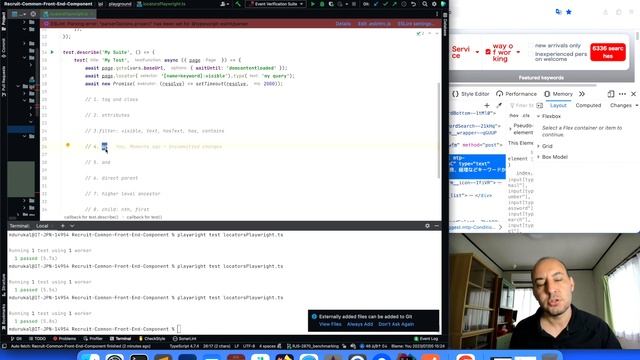The image size is (640, 360).
Task: Show more devtools tabs via double chevron
Action: [582, 94]
